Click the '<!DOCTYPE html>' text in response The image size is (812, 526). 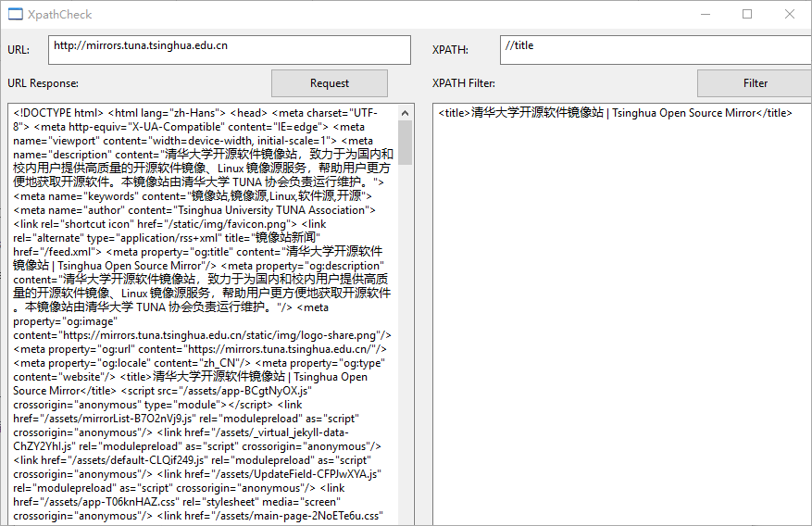(59, 113)
